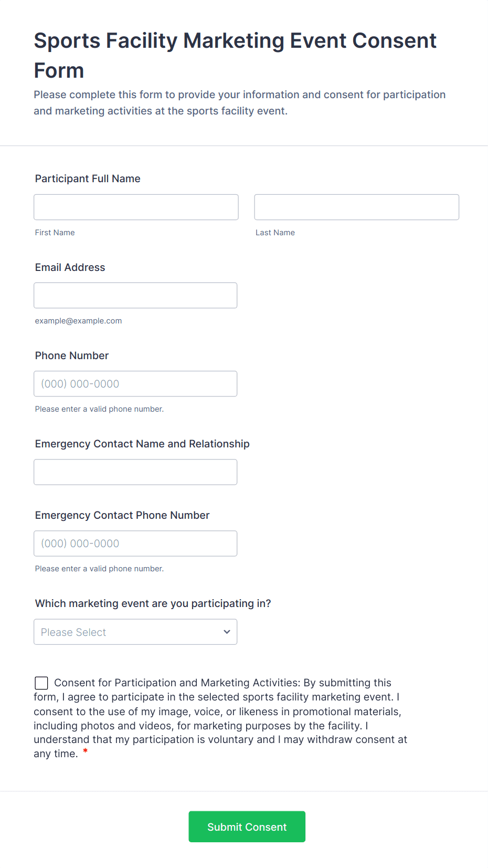The image size is (488, 868).
Task: Click the Phone Number label text
Action: (72, 355)
